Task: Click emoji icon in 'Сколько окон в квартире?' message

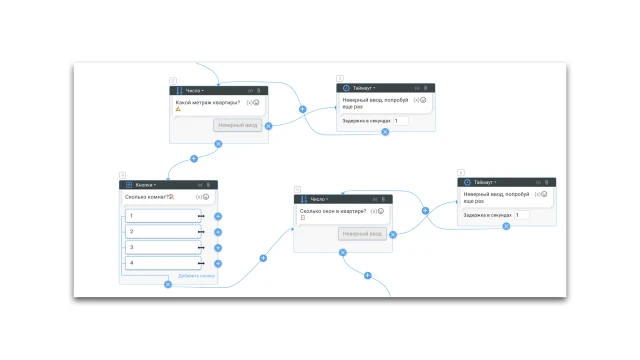Action: pos(381,211)
